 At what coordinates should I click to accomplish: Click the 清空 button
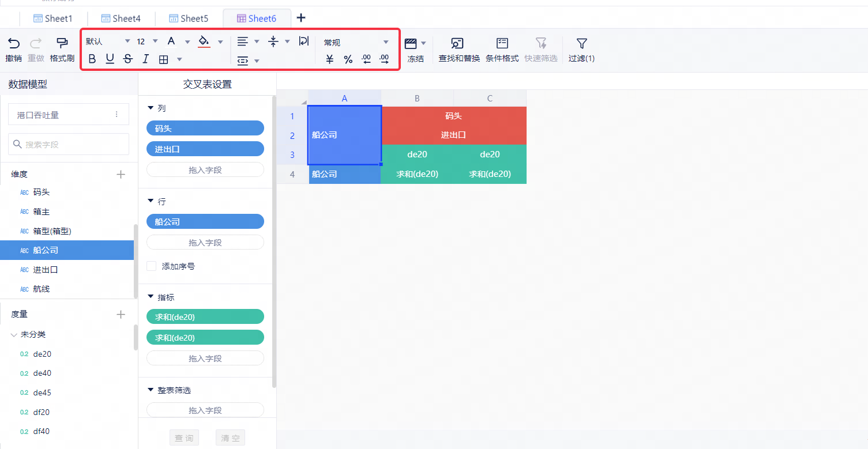click(x=230, y=438)
